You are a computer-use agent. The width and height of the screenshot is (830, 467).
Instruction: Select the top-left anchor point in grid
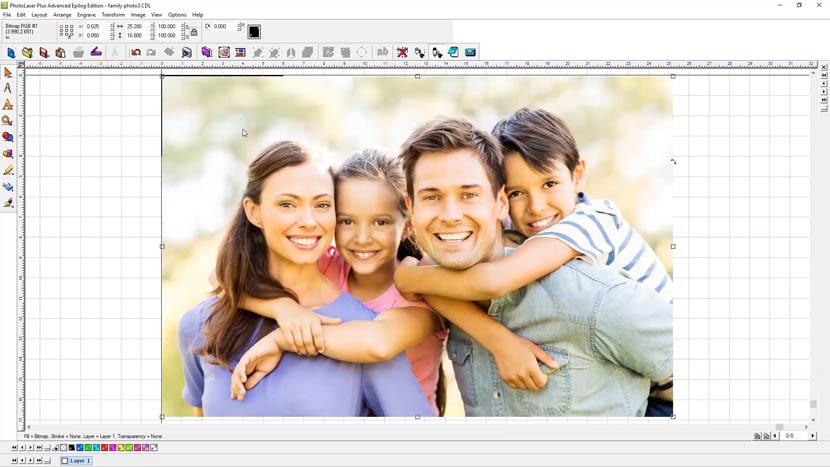(61, 27)
